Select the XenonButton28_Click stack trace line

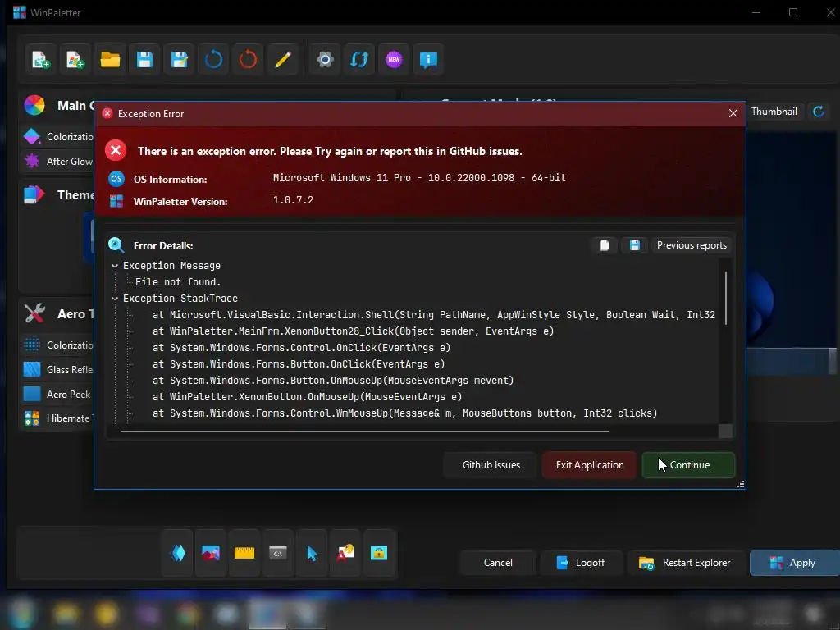353,331
